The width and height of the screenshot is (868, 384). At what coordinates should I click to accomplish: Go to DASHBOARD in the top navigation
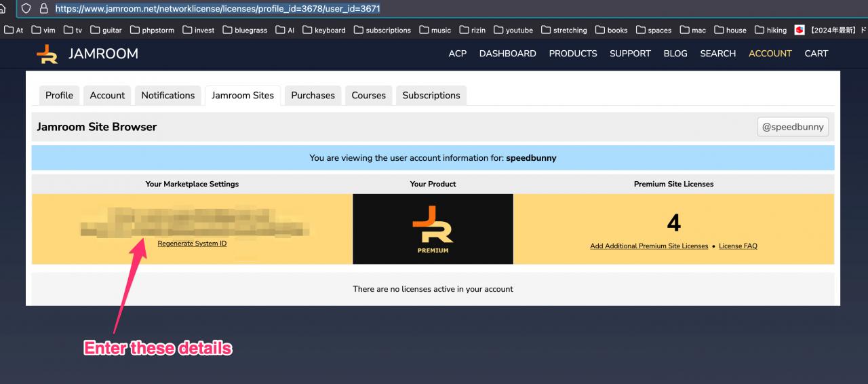coord(508,54)
